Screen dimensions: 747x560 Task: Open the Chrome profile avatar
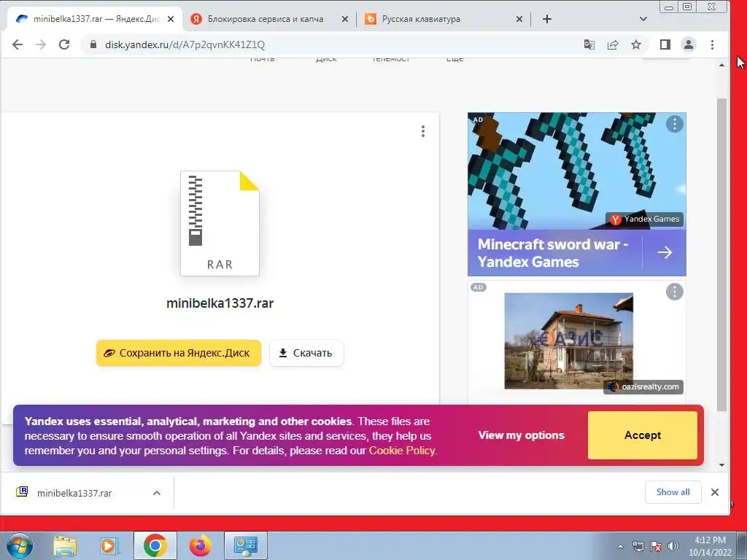tap(689, 44)
